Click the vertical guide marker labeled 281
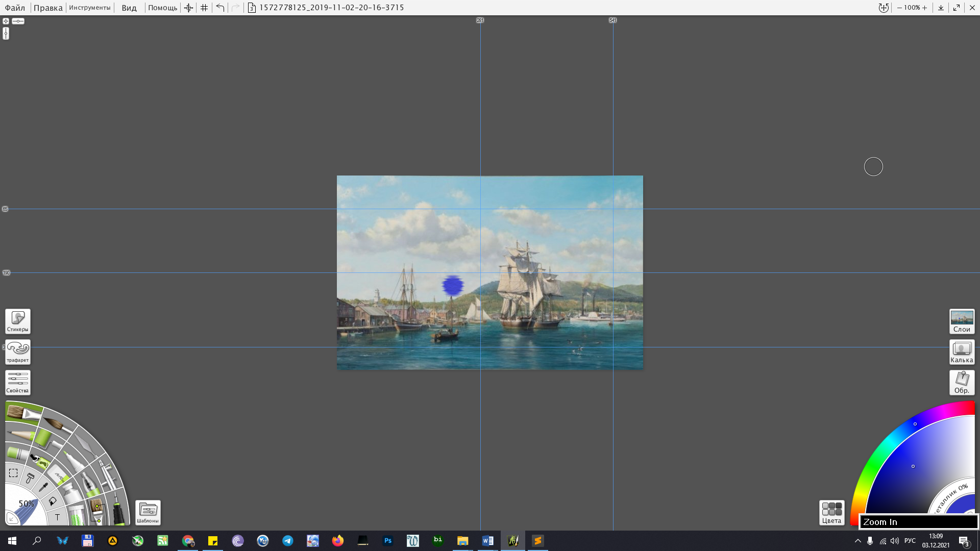980x551 pixels. coord(480,20)
